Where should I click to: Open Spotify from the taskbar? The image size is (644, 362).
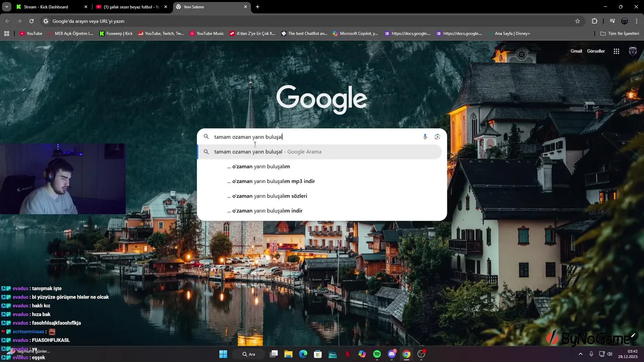(377, 354)
